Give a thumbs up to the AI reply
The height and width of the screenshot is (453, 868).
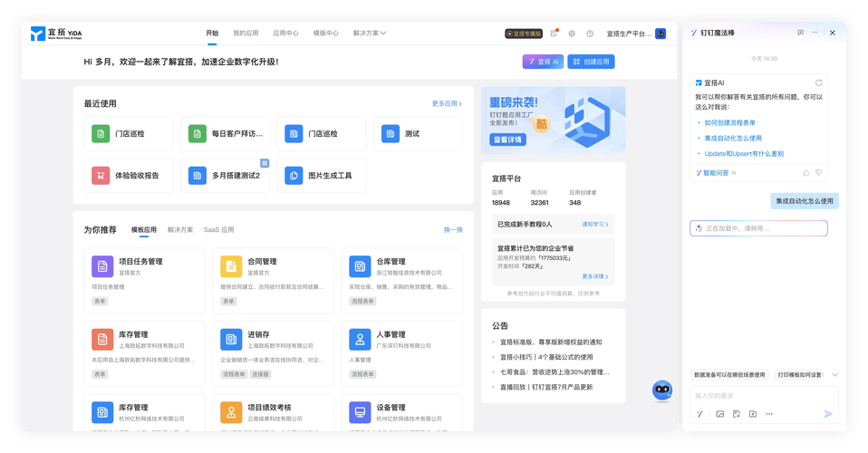pyautogui.click(x=805, y=172)
